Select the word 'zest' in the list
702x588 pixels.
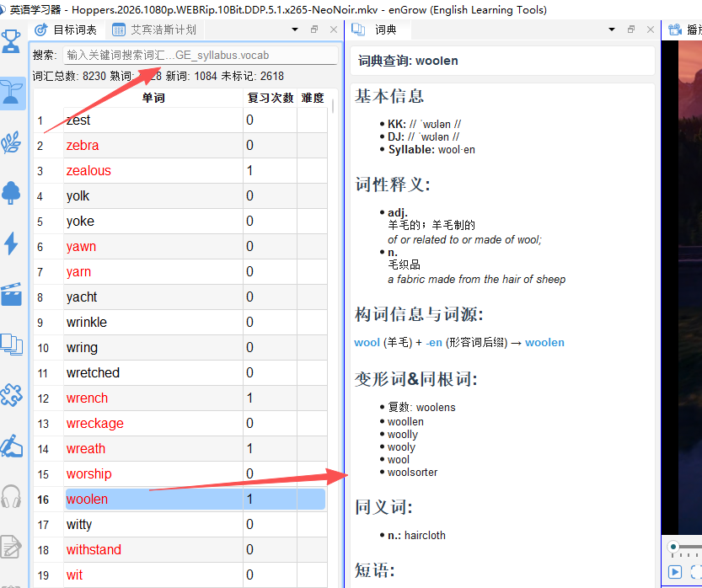click(x=153, y=120)
